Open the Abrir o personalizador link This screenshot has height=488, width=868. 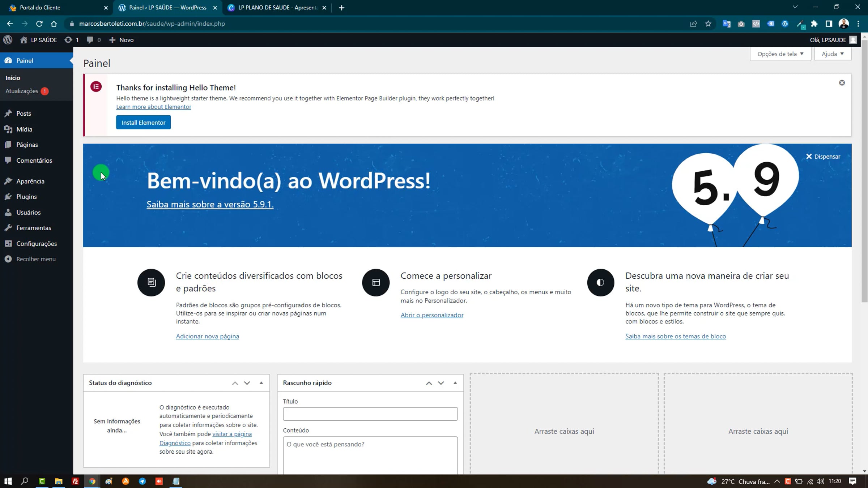(431, 315)
